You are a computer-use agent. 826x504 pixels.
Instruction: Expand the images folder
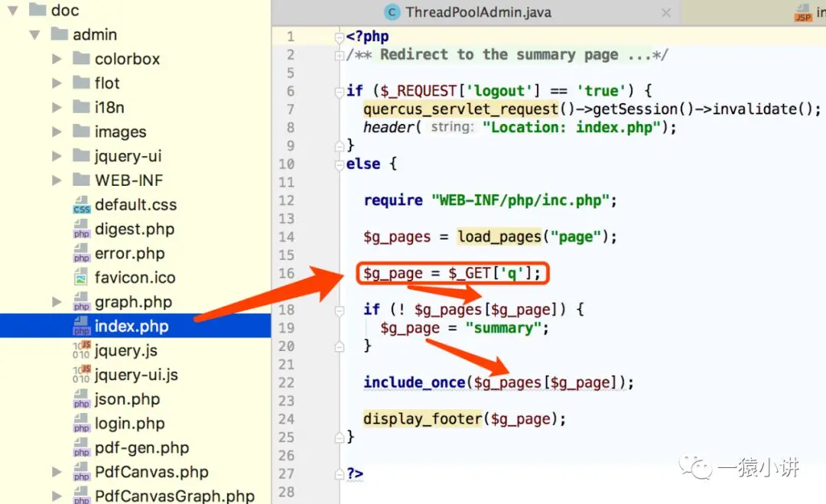click(57, 132)
